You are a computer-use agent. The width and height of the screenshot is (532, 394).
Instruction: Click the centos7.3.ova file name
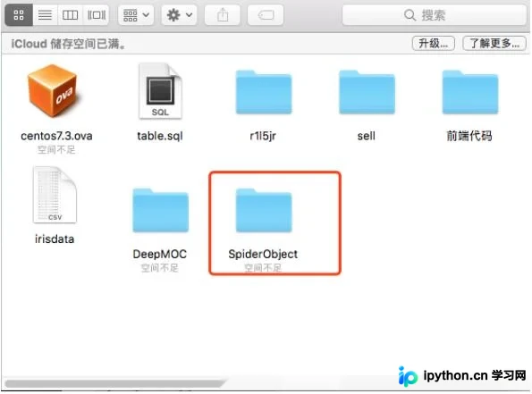(x=56, y=136)
